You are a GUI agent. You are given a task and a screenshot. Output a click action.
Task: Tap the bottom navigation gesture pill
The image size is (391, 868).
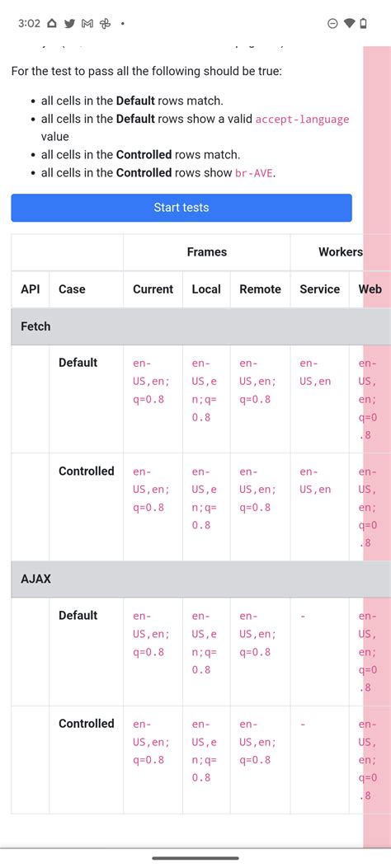coord(195,858)
